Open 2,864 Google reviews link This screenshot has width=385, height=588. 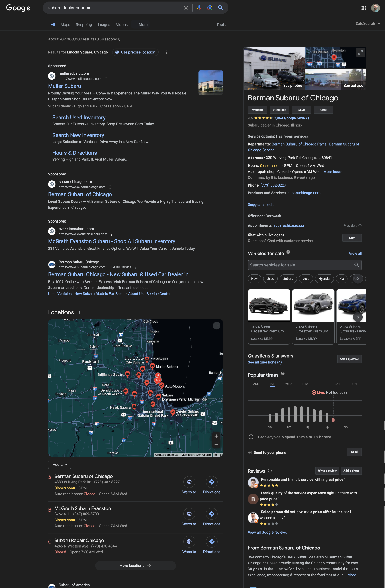pos(292,118)
